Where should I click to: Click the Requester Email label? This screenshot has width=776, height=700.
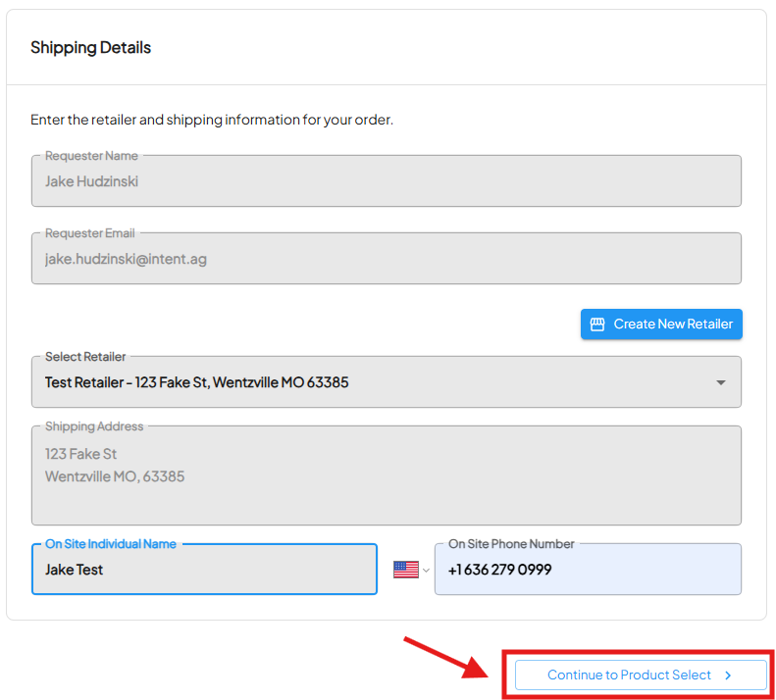(x=90, y=233)
